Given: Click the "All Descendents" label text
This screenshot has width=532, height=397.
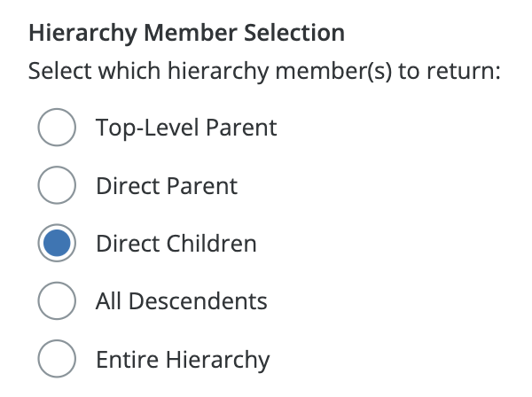Looking at the screenshot, I should tap(181, 301).
